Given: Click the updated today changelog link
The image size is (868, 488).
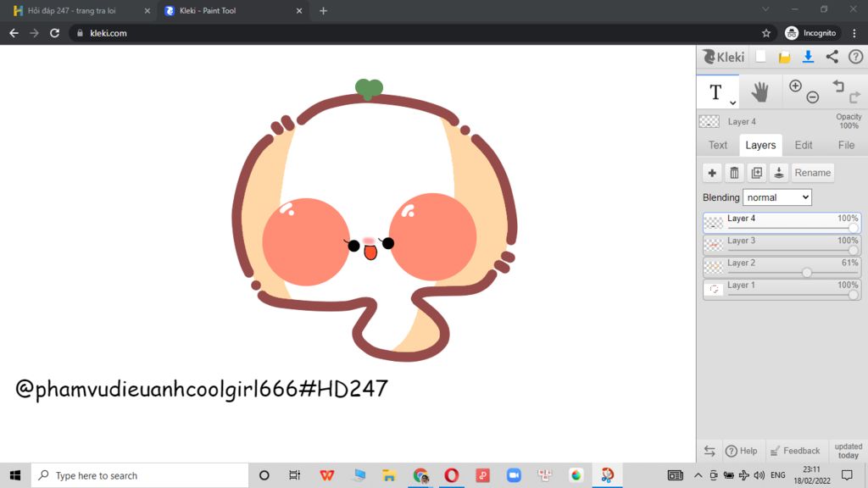Looking at the screenshot, I should [x=848, y=451].
